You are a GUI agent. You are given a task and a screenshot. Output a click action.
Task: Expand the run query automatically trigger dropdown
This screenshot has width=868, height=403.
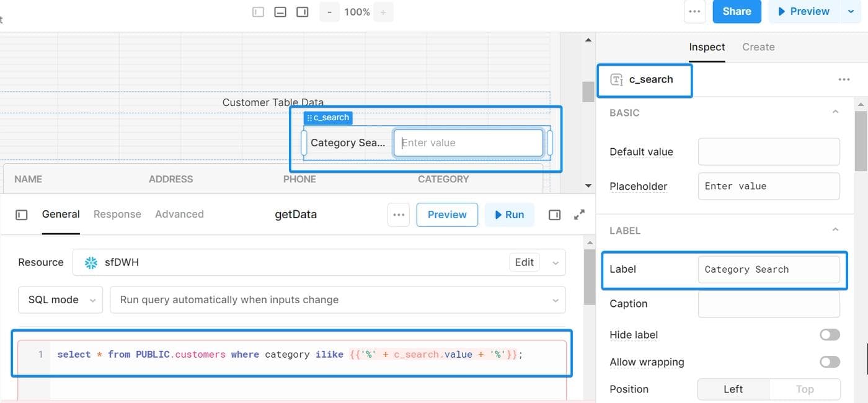(x=337, y=300)
